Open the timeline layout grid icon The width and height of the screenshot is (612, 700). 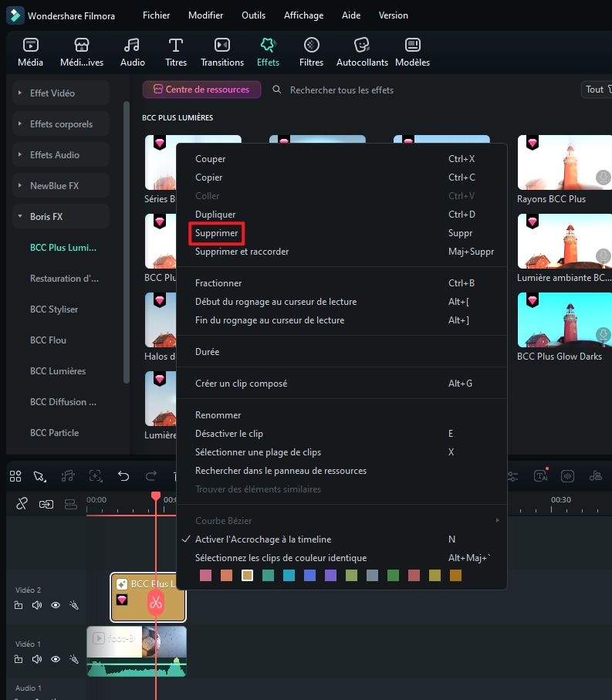pyautogui.click(x=15, y=476)
